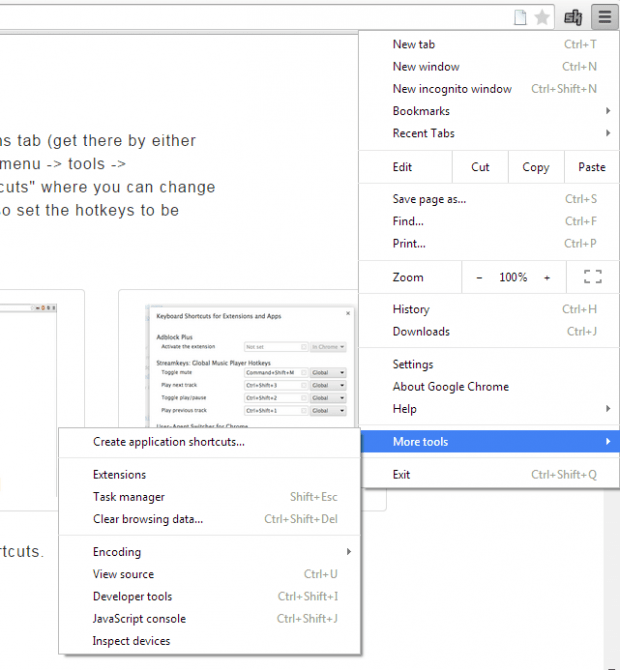Open Downloads from the menu

click(489, 332)
